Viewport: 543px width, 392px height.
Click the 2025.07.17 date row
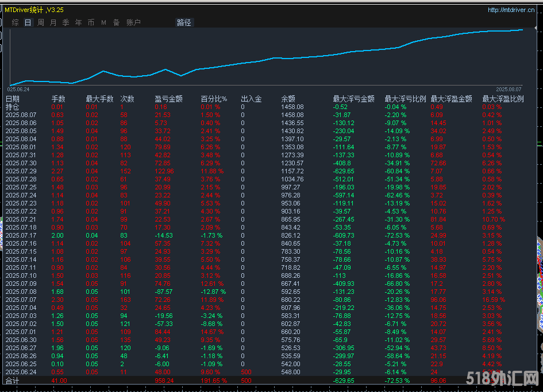point(21,235)
